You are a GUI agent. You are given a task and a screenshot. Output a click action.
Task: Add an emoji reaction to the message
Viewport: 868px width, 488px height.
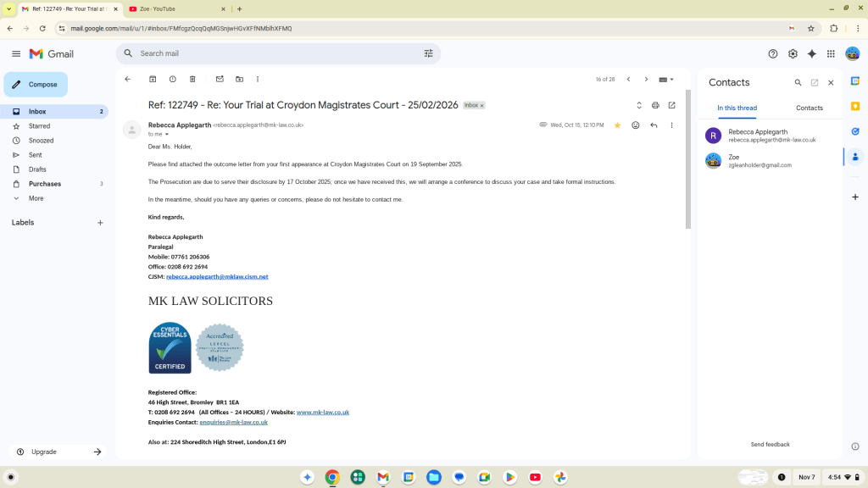pyautogui.click(x=635, y=125)
